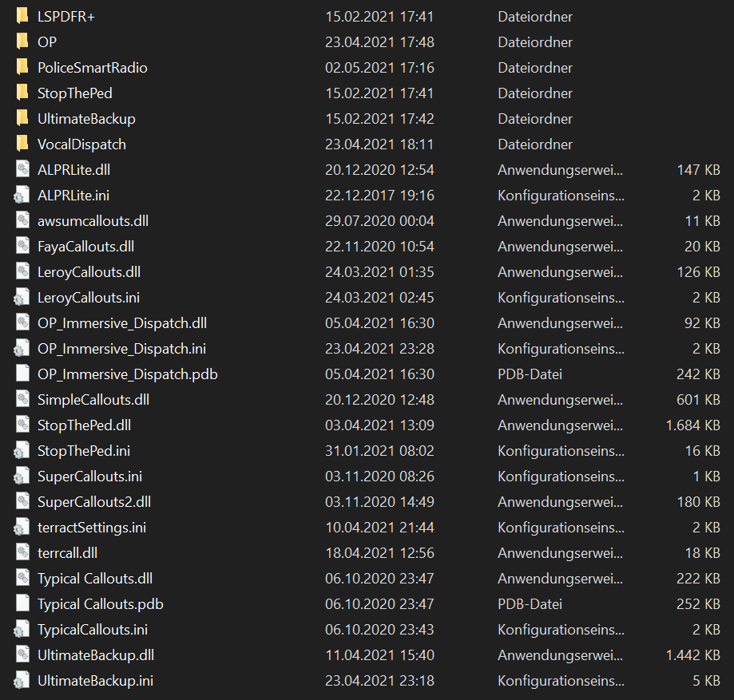The width and height of the screenshot is (734, 700).
Task: Click the OP folder icon
Action: [22, 42]
